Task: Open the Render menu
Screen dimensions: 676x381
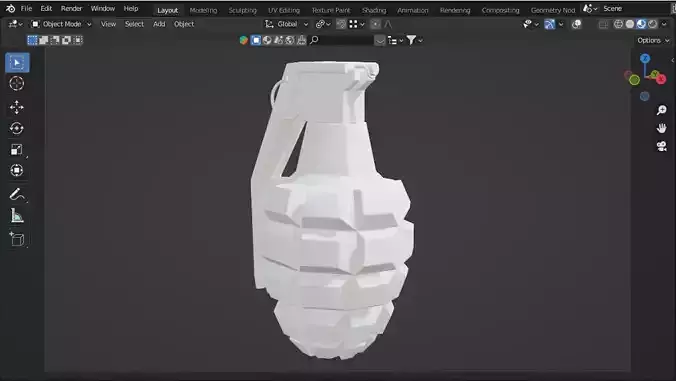Action: pyautogui.click(x=71, y=9)
